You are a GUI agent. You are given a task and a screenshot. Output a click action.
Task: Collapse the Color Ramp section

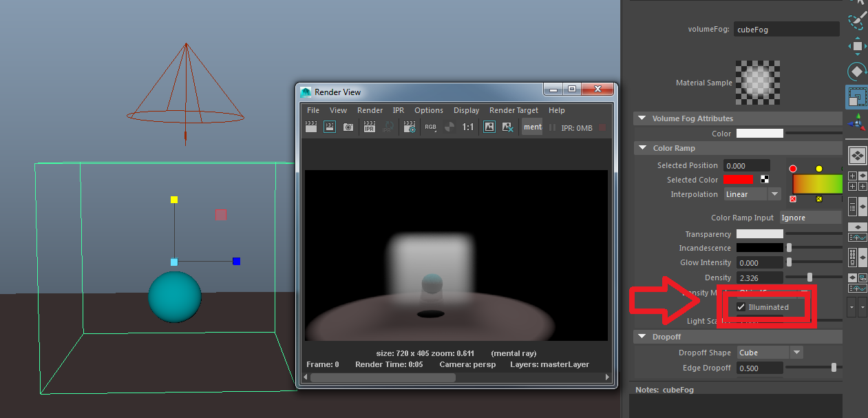(x=642, y=148)
